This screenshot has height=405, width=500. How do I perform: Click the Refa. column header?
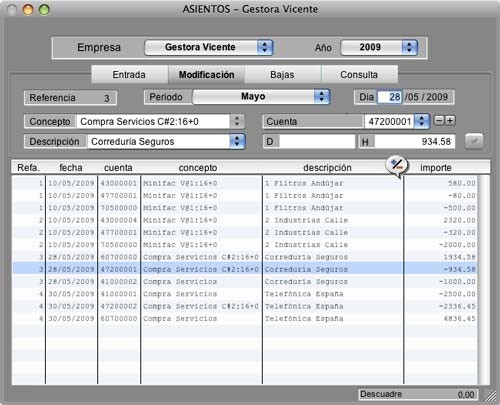click(x=28, y=168)
